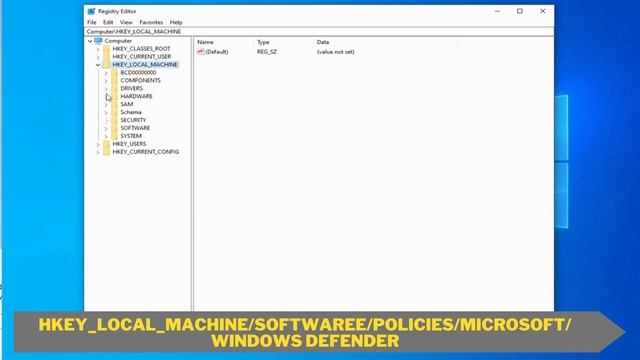Click the REG_SZ type cell
The height and width of the screenshot is (360, 640).
click(267, 52)
